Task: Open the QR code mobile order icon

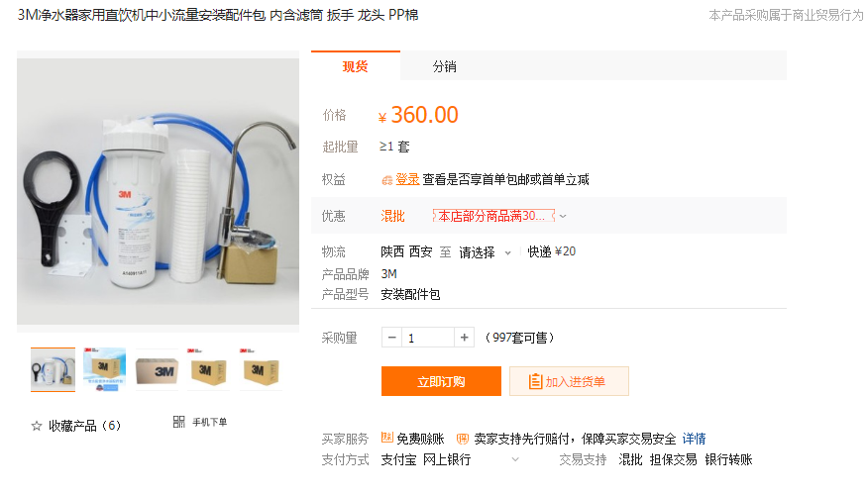Action: [x=178, y=422]
